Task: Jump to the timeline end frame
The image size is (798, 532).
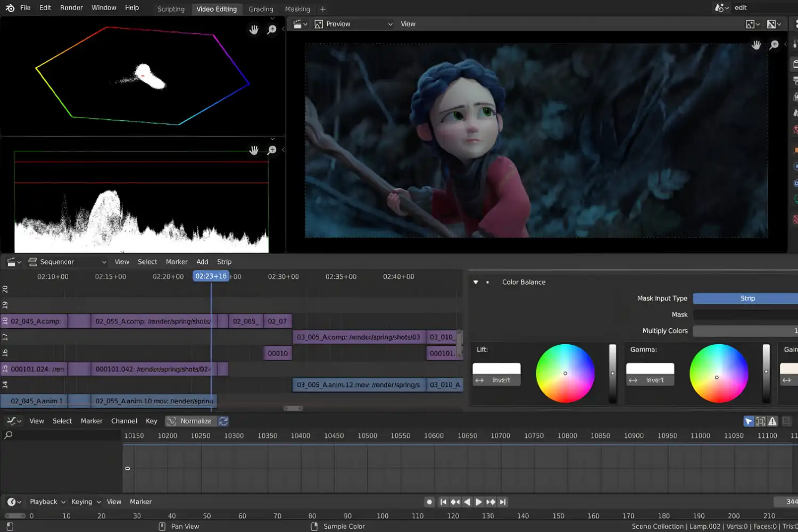Action: (x=503, y=502)
